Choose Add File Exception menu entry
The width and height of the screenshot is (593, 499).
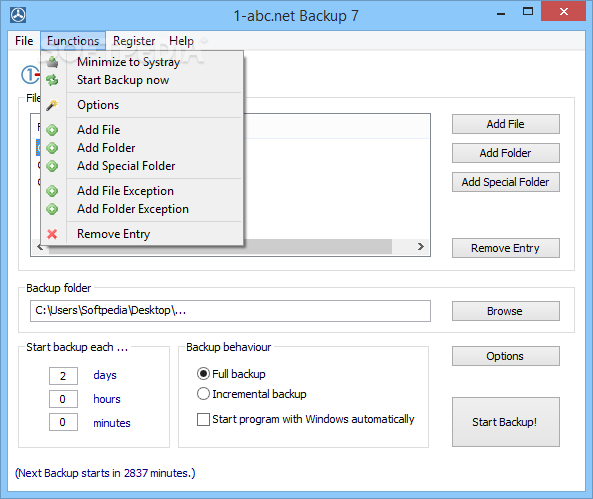(142, 191)
